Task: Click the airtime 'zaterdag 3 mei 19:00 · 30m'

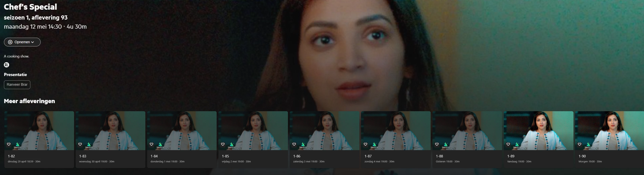Action: 309,162
